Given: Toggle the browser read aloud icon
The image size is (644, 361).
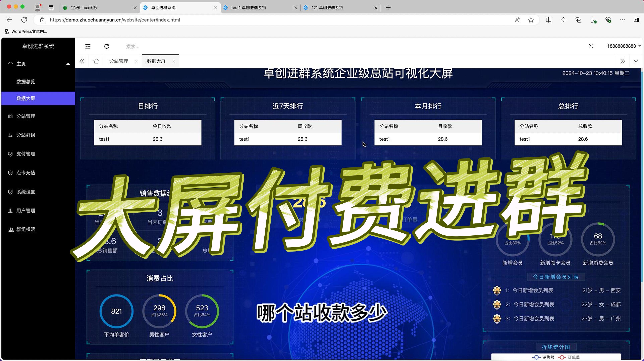Looking at the screenshot, I should pyautogui.click(x=517, y=20).
